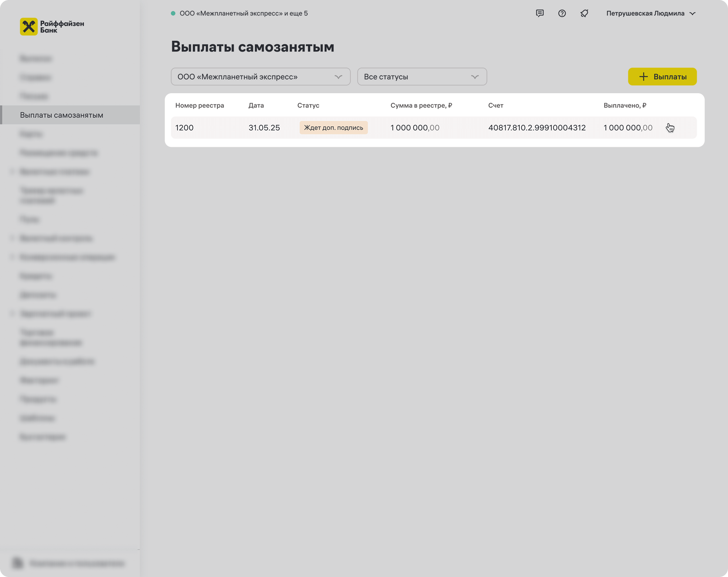728x577 pixels.
Task: Open the notifications bell icon
Action: point(584,13)
